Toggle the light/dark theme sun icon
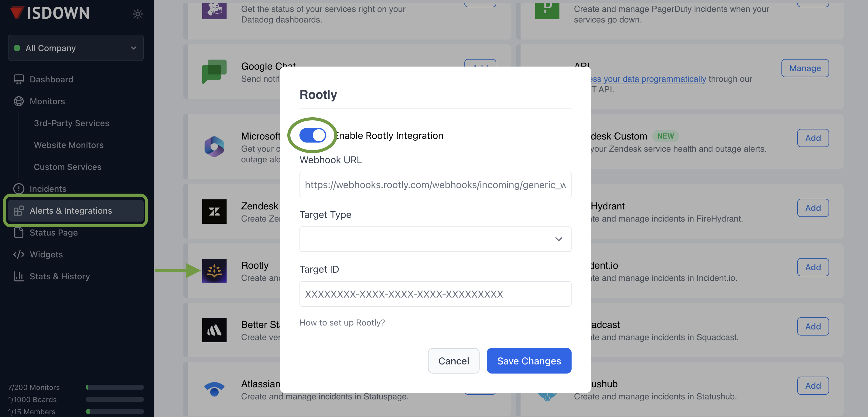Image resolution: width=868 pixels, height=417 pixels. [138, 14]
